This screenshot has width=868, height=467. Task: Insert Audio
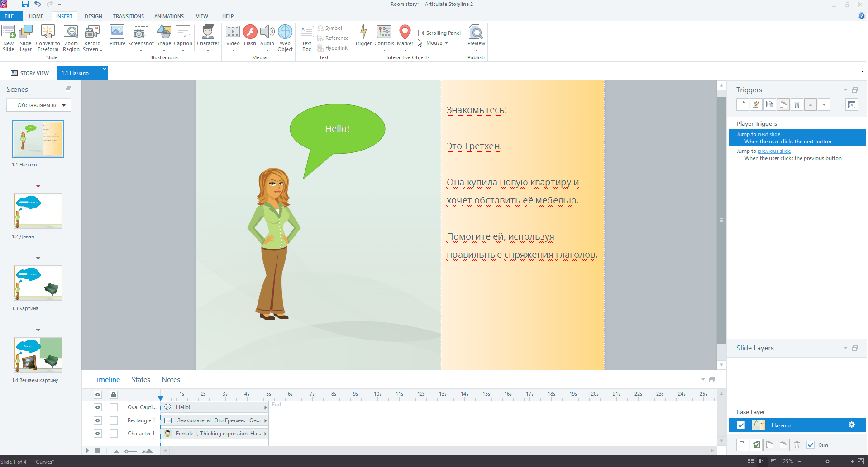pyautogui.click(x=267, y=38)
